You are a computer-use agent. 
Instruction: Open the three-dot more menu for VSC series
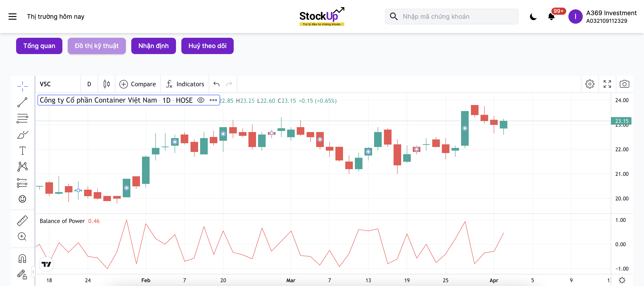[x=213, y=100]
